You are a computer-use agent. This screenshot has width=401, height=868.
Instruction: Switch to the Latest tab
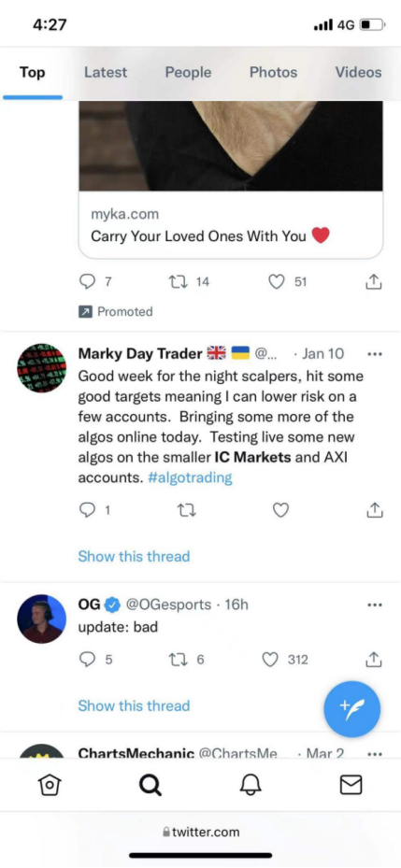[106, 73]
